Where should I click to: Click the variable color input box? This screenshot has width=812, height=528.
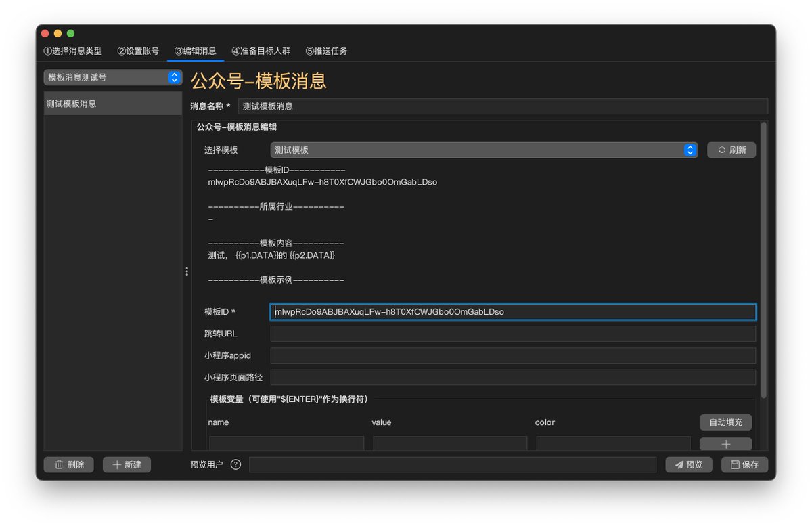613,443
